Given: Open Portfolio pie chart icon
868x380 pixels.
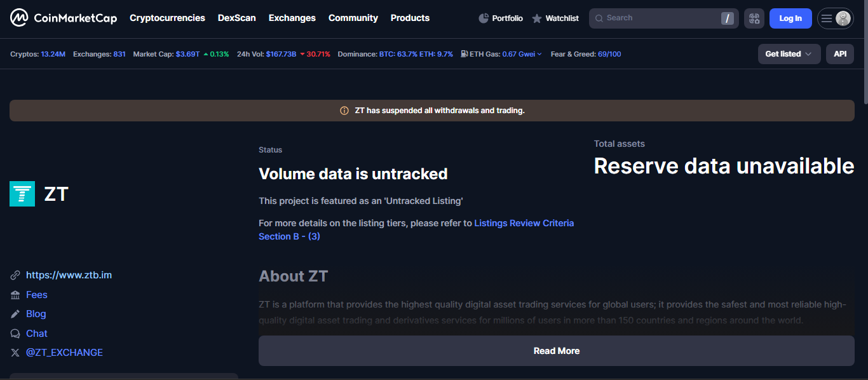Looking at the screenshot, I should pos(484,18).
